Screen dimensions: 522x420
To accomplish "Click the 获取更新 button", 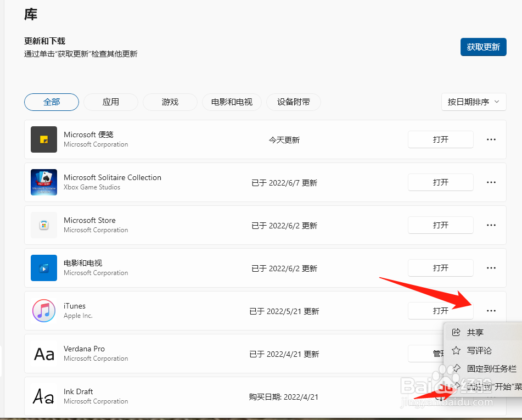I will pos(483,47).
